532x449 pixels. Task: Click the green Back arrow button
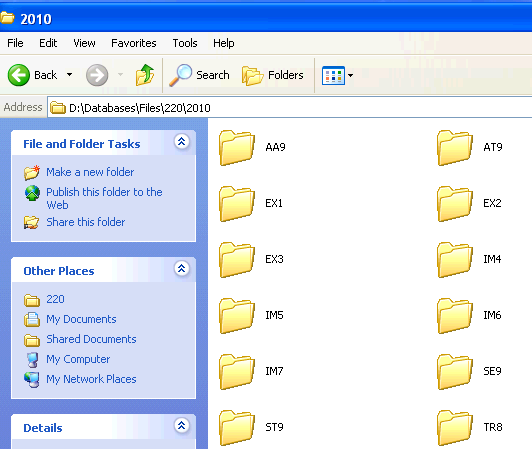point(19,75)
